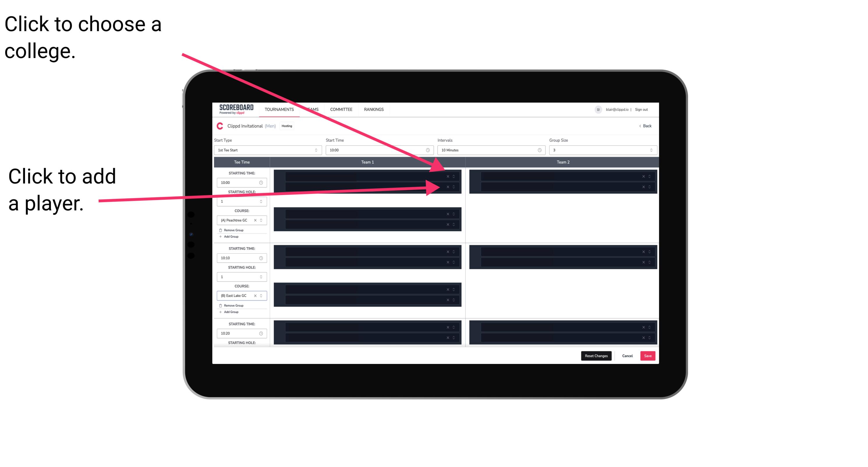The image size is (868, 467).
Task: Click Add Group under East Lake GC
Action: (230, 312)
